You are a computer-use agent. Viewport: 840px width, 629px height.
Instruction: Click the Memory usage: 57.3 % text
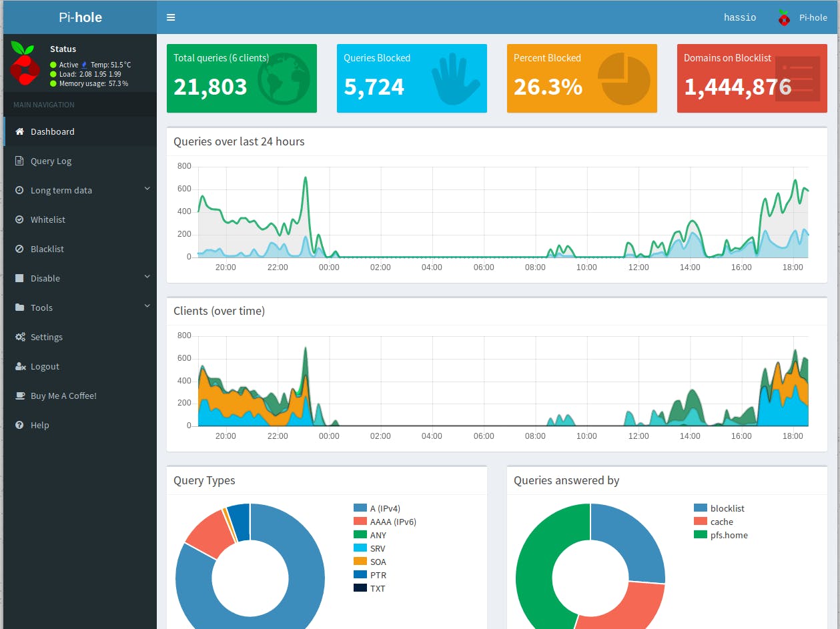click(93, 83)
